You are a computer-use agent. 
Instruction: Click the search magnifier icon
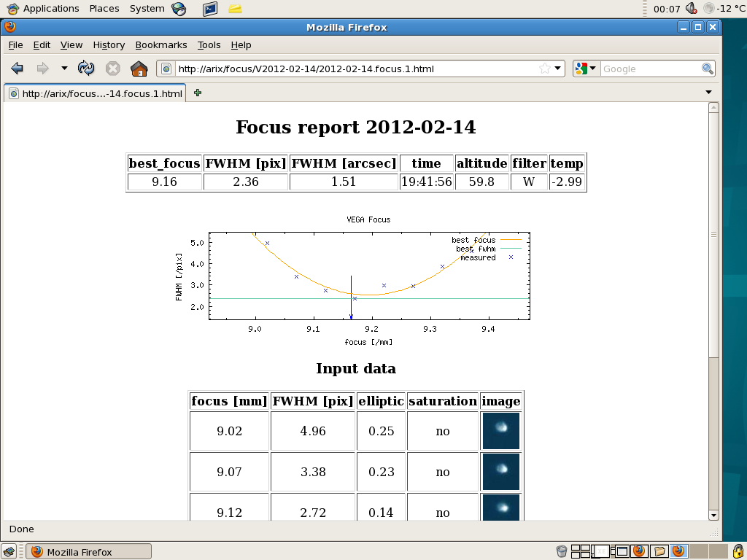(x=708, y=69)
